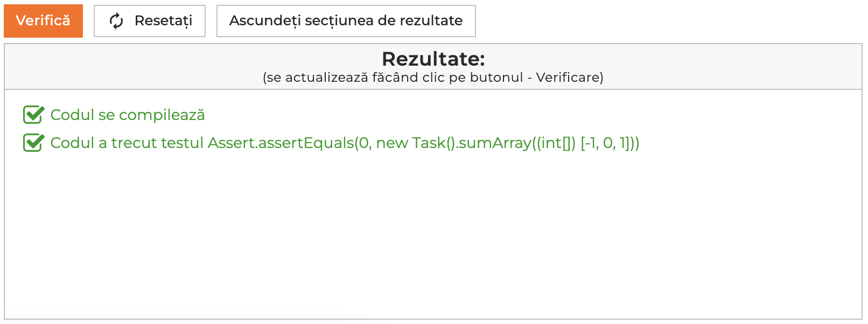Click the new Task() text in the test line
The image size is (868, 324).
click(415, 143)
